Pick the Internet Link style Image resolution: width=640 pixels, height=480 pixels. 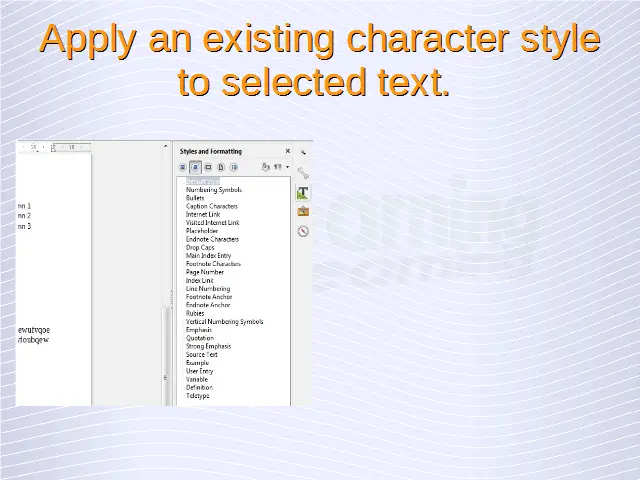(x=203, y=214)
